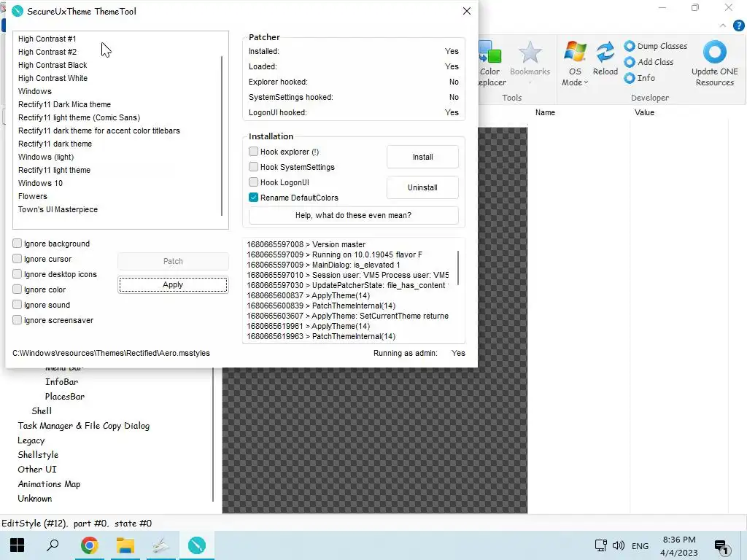Viewport: 747px width, 560px height.
Task: Click Add Class in Developer group
Action: click(x=649, y=62)
